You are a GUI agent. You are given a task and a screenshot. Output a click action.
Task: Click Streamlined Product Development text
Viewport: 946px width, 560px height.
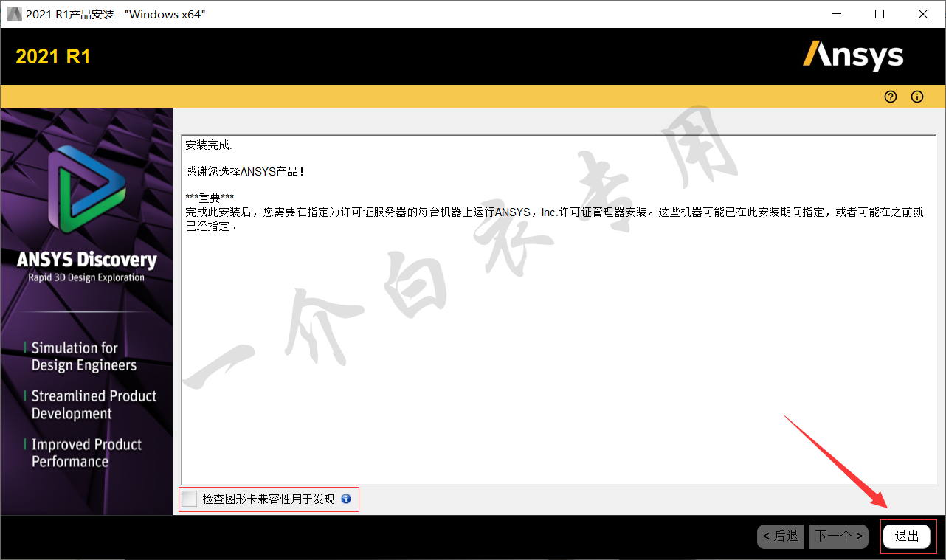click(x=94, y=405)
